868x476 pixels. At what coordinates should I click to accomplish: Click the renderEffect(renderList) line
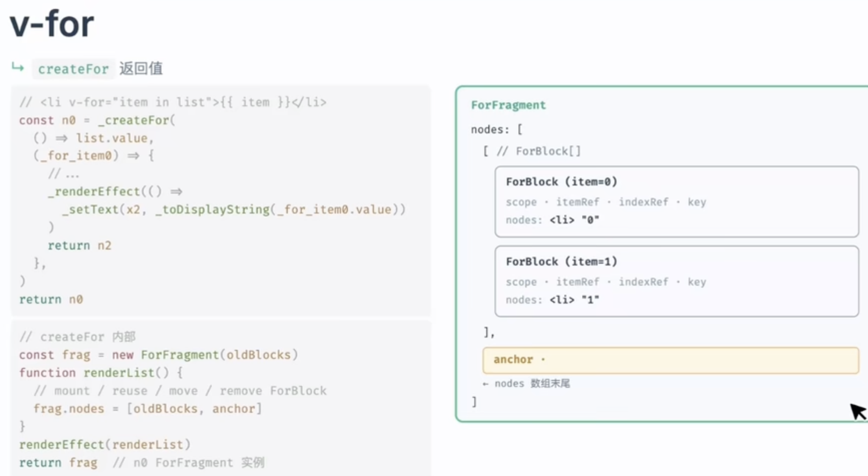click(x=105, y=445)
